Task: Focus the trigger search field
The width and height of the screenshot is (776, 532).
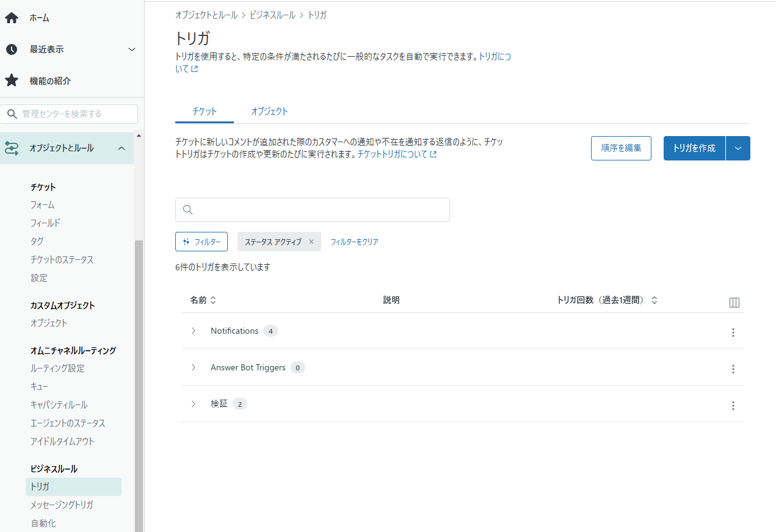Action: [313, 210]
